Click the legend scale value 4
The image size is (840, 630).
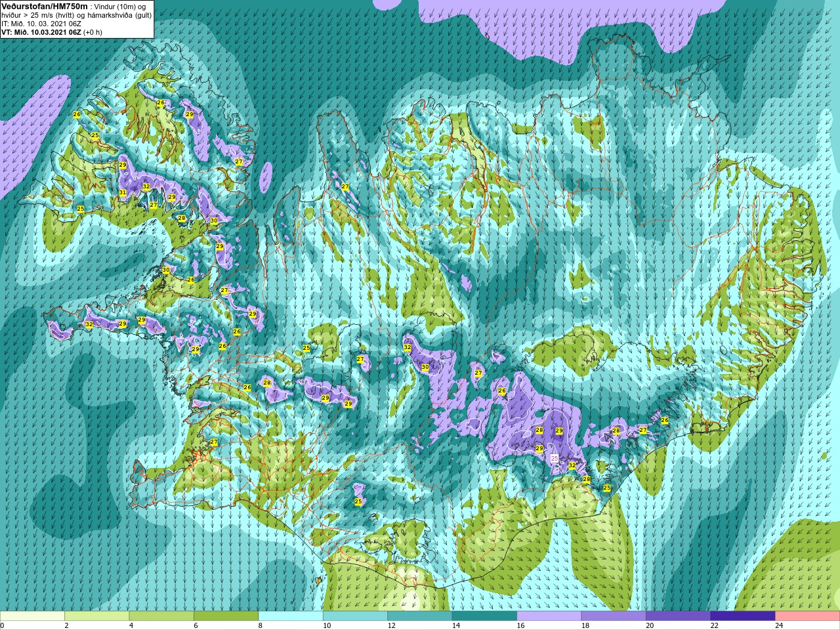(131, 626)
